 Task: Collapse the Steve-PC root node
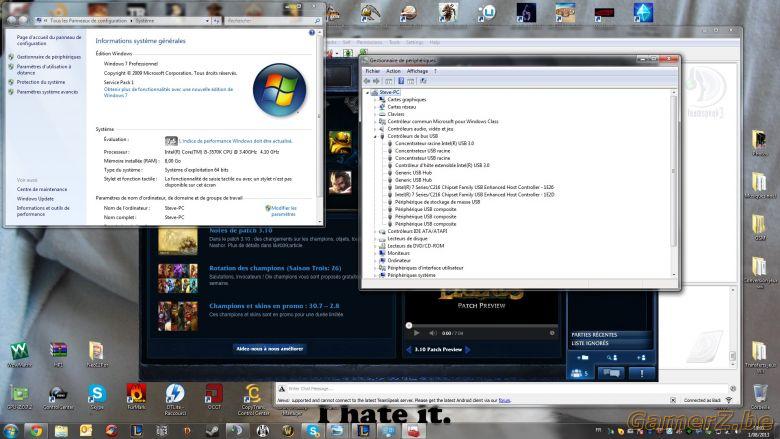368,92
